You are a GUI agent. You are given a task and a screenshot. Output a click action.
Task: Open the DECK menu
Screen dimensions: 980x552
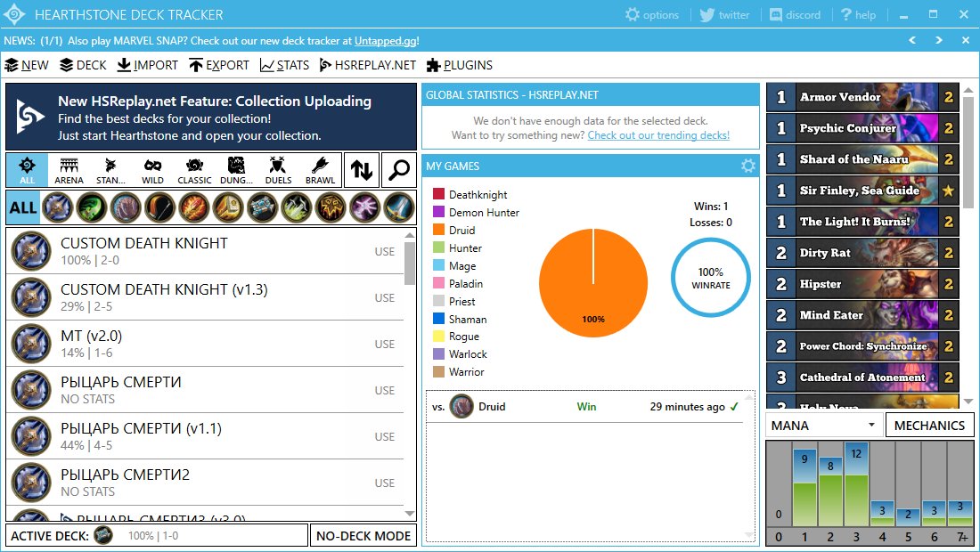83,65
